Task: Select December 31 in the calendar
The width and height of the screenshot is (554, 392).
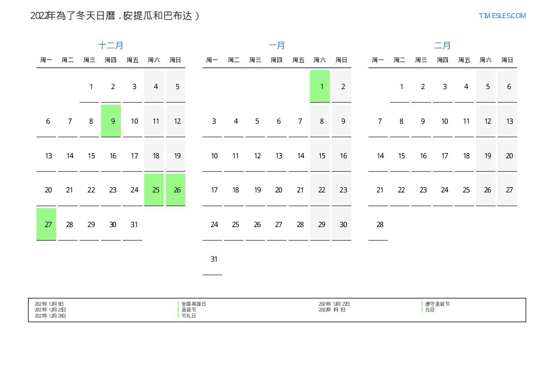Action: click(134, 224)
